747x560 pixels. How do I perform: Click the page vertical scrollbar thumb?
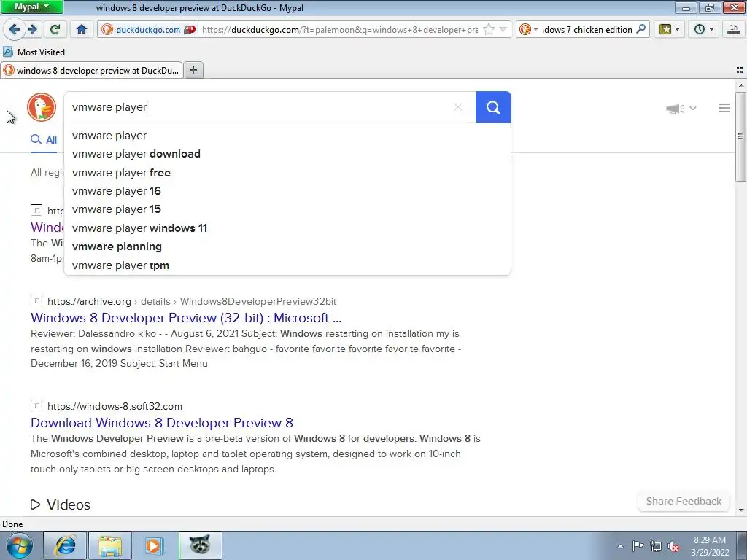point(741,136)
